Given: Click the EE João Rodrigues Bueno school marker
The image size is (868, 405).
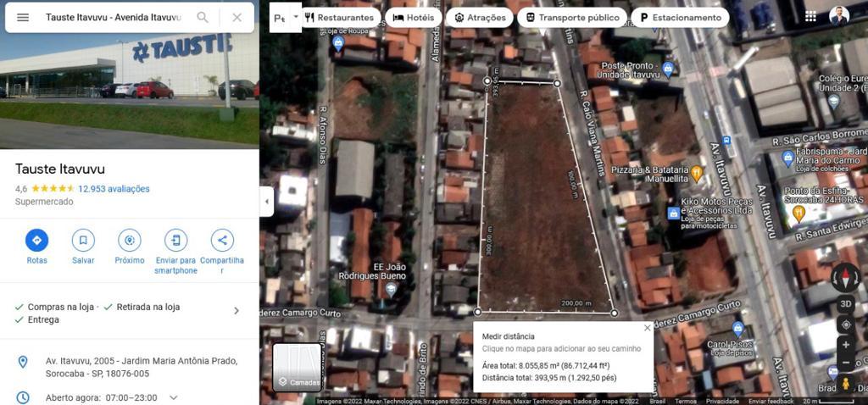Looking at the screenshot, I should click(392, 288).
